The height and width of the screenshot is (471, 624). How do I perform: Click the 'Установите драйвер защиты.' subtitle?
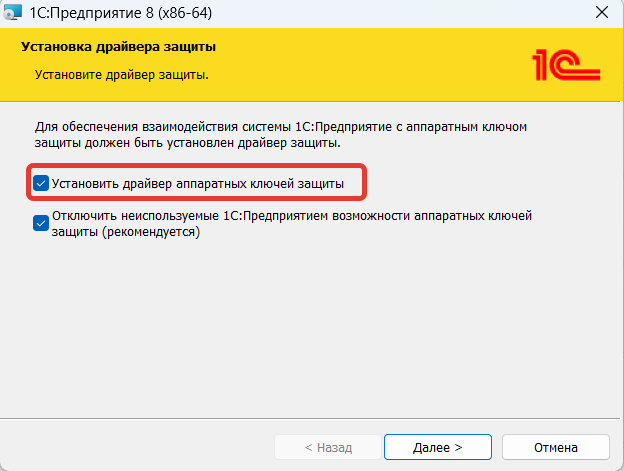pyautogui.click(x=128, y=74)
